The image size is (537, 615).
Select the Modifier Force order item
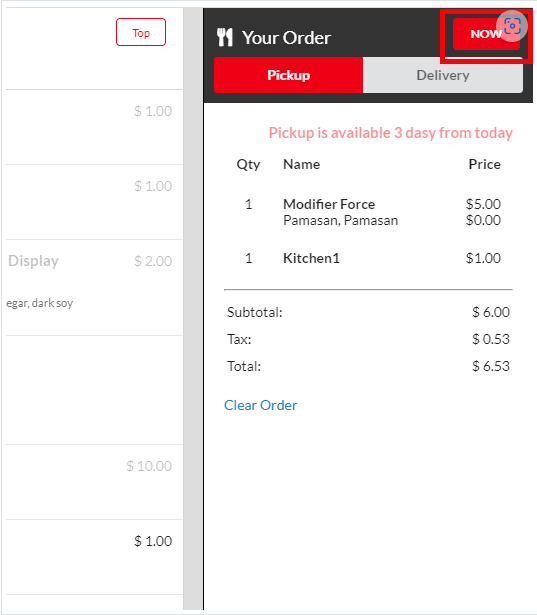[x=329, y=204]
